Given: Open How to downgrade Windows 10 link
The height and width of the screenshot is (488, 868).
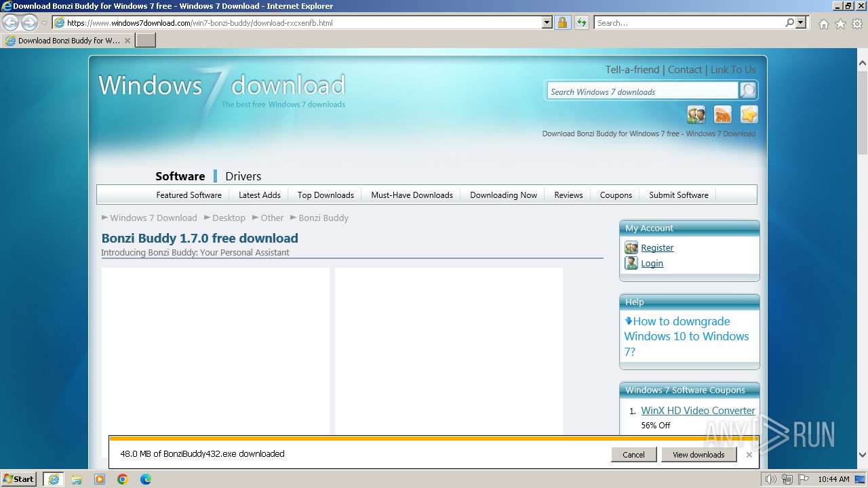Looking at the screenshot, I should pos(686,336).
